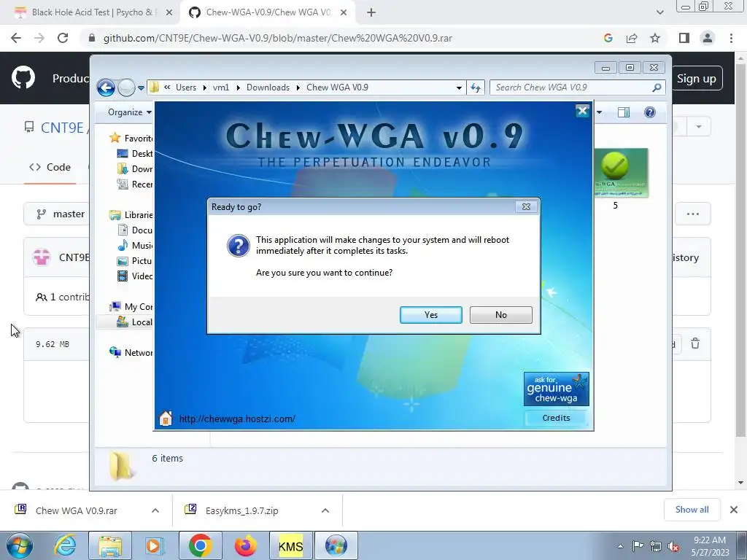Screen dimensions: 747x560
Task: Expand Chew WGA V0.9.rar download options
Action: coord(155,510)
